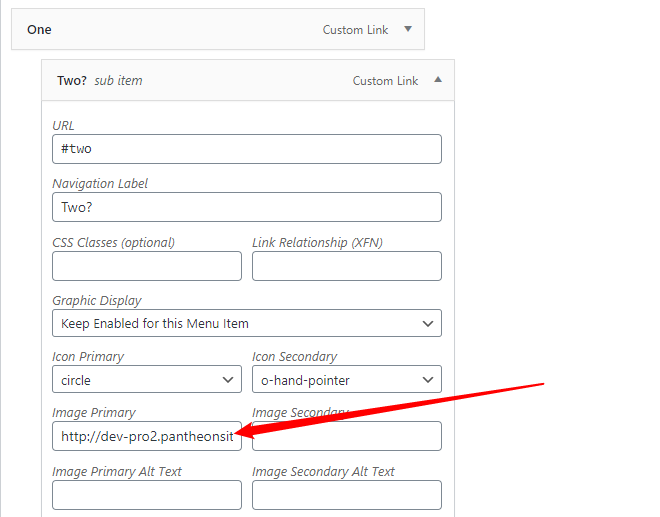Collapse the Two? sub item arrow
This screenshot has height=517, width=660.
438,80
